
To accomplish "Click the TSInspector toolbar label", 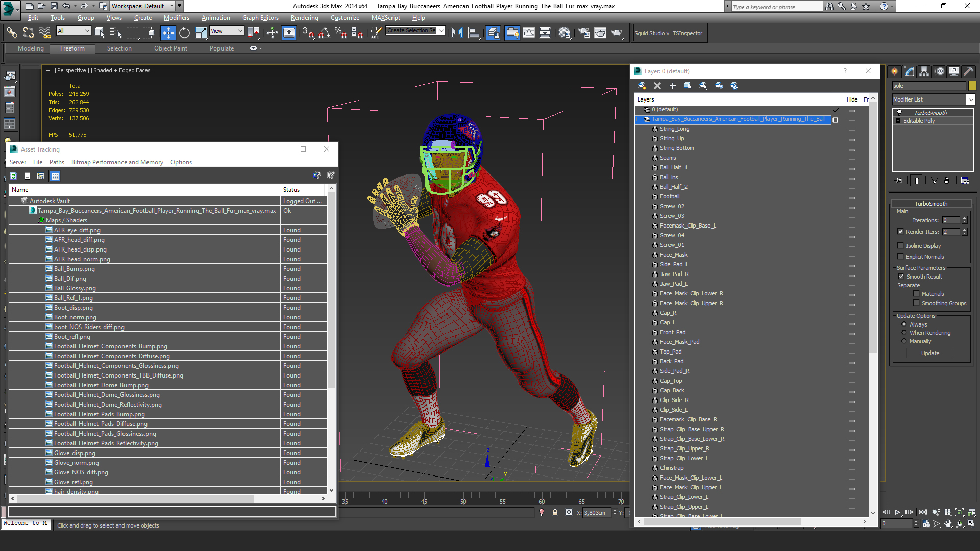I will [688, 33].
